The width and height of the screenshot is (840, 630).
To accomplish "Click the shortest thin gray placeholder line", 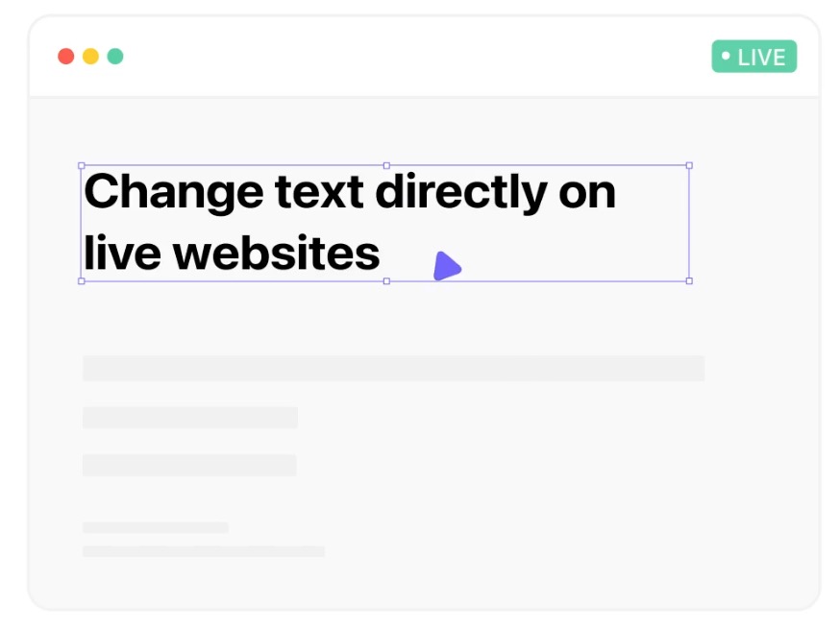I will pyautogui.click(x=156, y=527).
